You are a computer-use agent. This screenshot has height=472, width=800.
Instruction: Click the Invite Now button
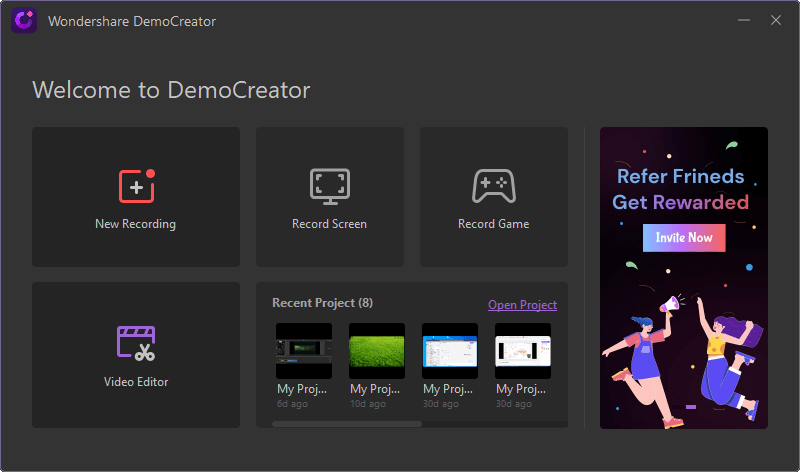click(684, 238)
